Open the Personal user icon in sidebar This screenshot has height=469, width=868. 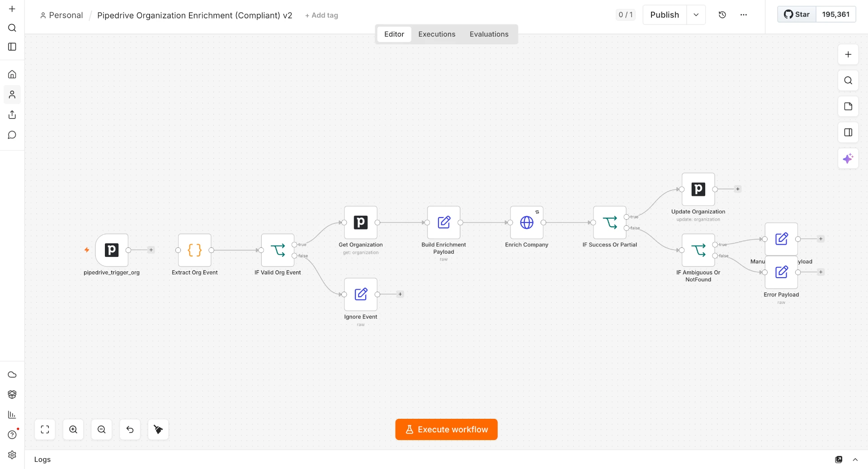(12, 95)
